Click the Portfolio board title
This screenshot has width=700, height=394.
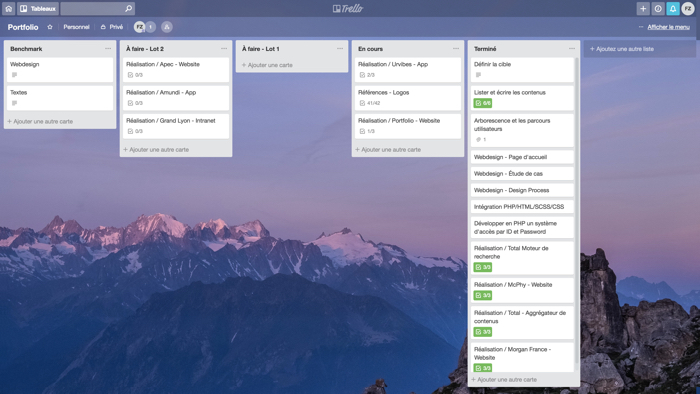(x=23, y=27)
